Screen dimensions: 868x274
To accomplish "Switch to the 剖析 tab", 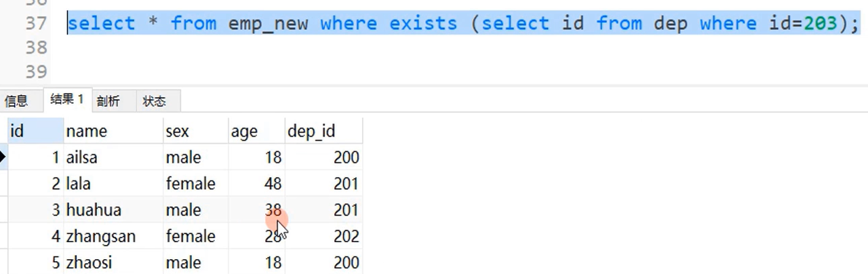I will (x=108, y=102).
